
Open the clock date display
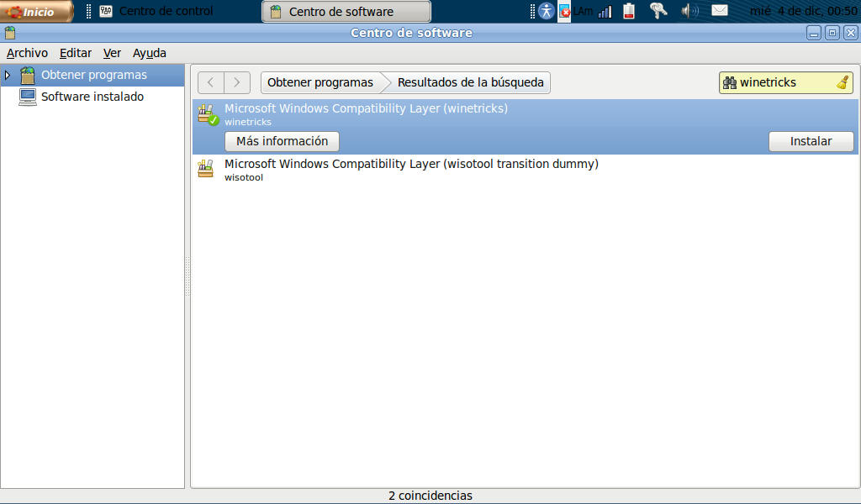[x=804, y=11]
